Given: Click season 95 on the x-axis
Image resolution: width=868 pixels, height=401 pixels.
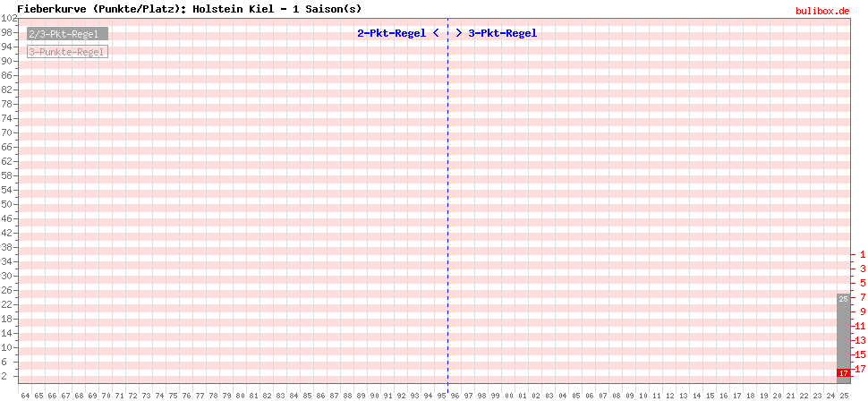Looking at the screenshot, I should 441,395.
